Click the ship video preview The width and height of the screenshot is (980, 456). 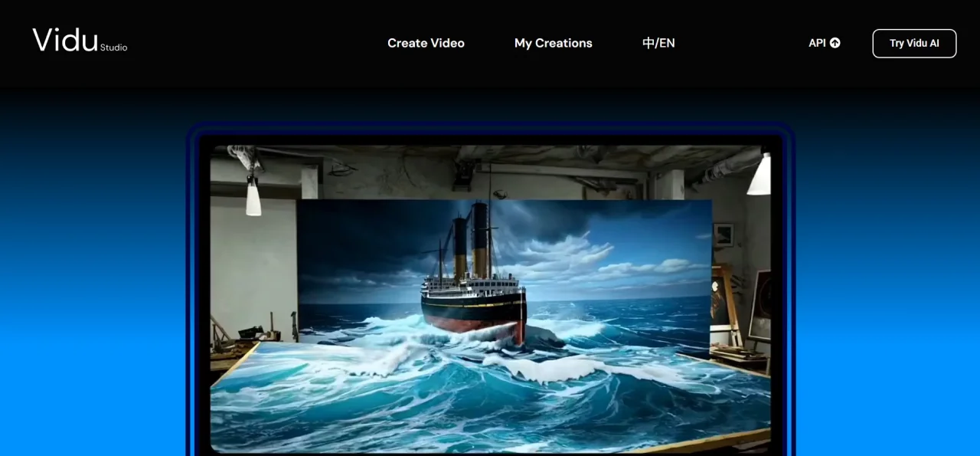coord(490,299)
